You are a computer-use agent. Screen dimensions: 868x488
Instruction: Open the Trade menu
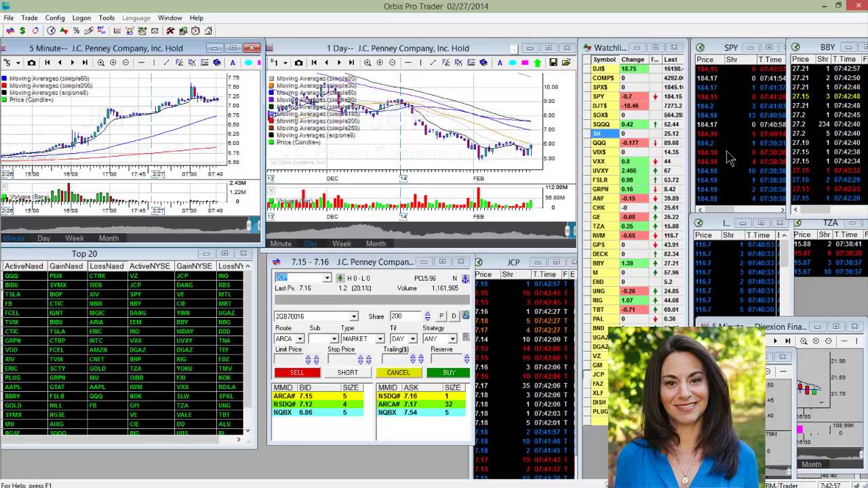(29, 18)
